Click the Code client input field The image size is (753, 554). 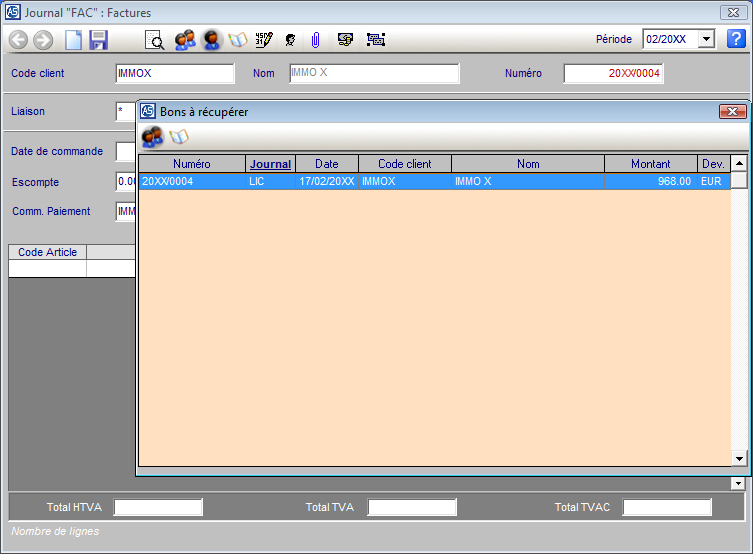point(175,73)
